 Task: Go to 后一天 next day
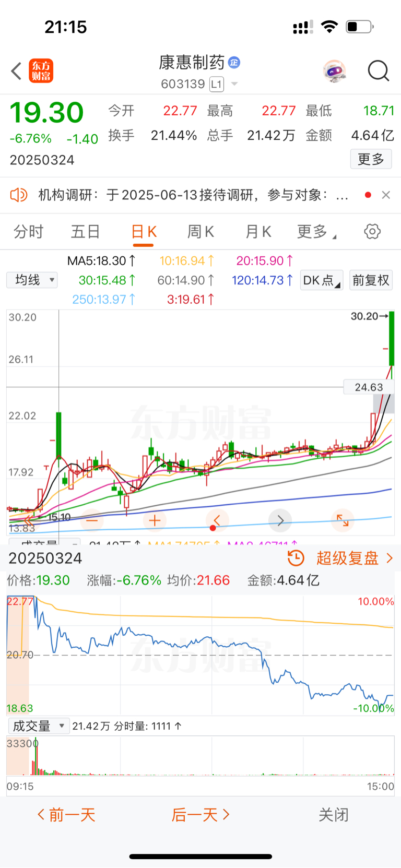tap(201, 815)
